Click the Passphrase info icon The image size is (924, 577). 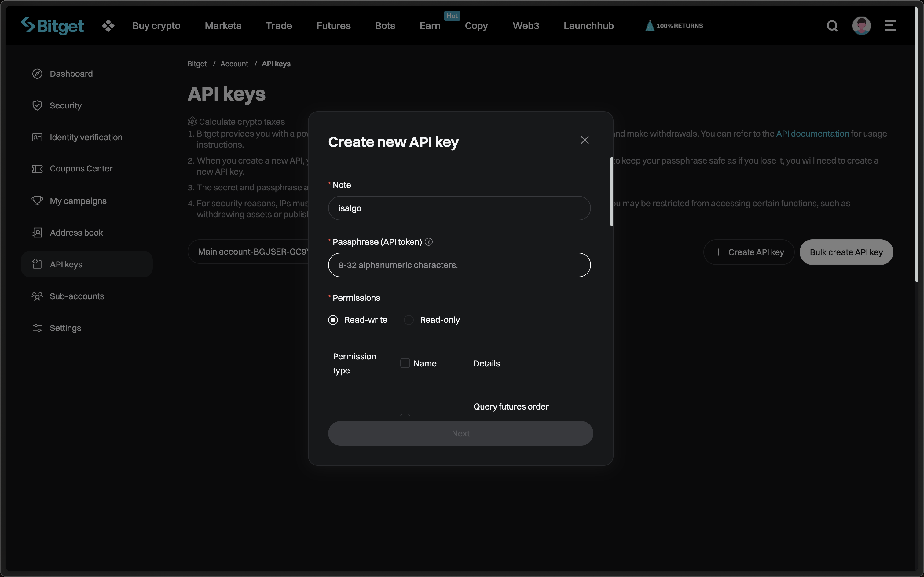pyautogui.click(x=429, y=242)
